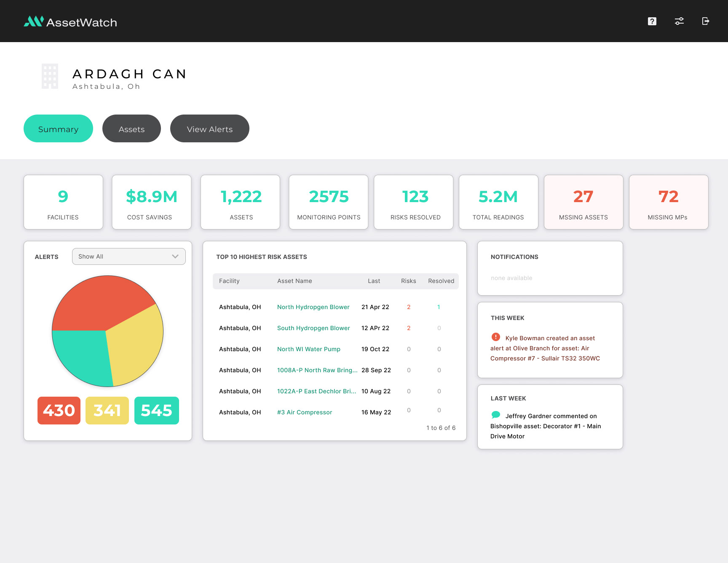Sort table by Last column header
728x563 pixels.
374,281
